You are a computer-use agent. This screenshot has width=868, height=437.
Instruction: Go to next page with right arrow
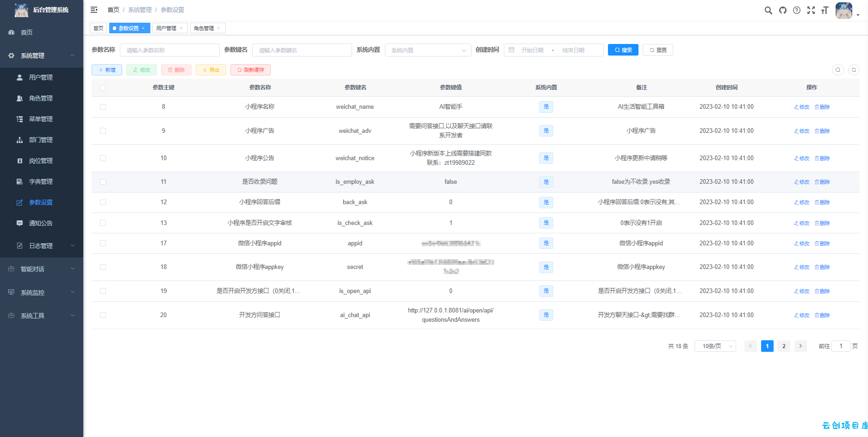tap(800, 346)
